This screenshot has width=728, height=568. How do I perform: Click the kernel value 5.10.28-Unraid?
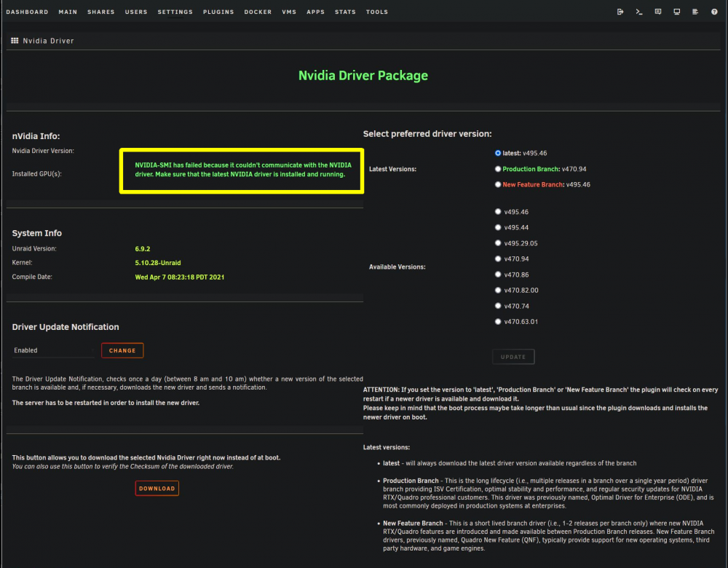click(158, 263)
